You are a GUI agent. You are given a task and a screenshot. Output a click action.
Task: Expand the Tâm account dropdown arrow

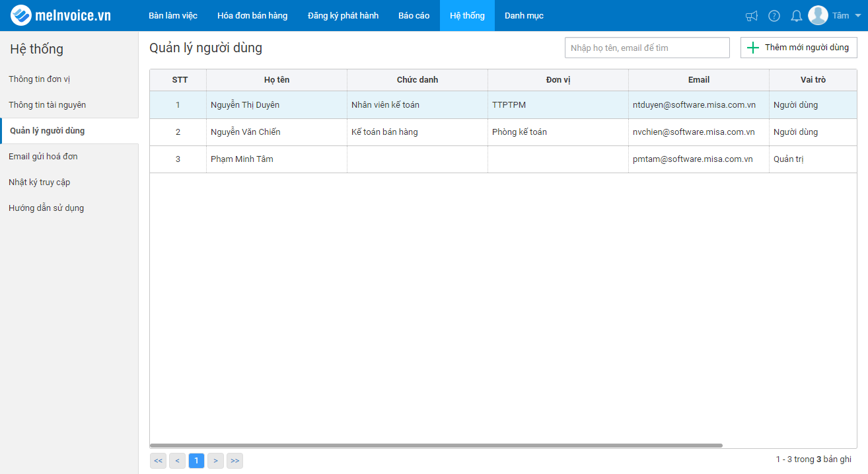(858, 16)
